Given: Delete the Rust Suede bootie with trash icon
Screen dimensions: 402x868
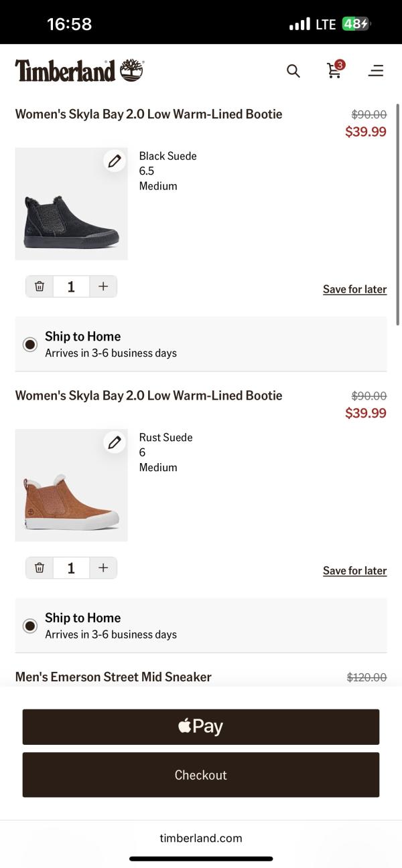Looking at the screenshot, I should tap(40, 568).
